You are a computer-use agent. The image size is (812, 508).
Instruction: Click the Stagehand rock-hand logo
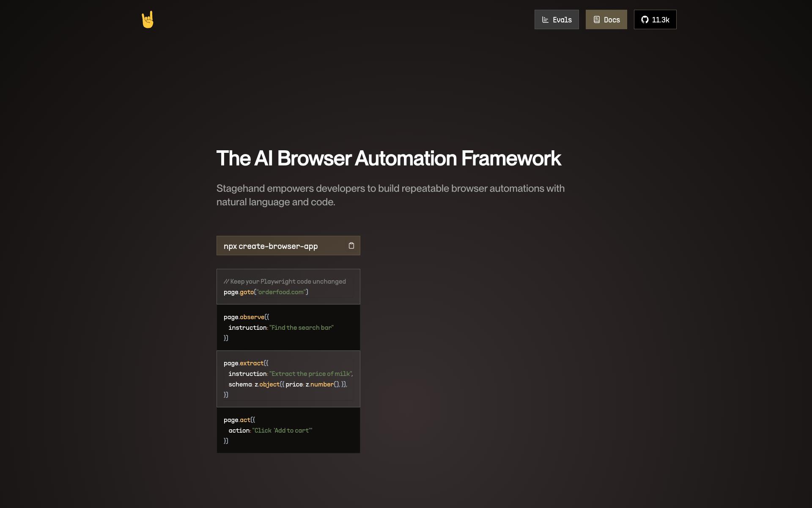click(x=148, y=20)
